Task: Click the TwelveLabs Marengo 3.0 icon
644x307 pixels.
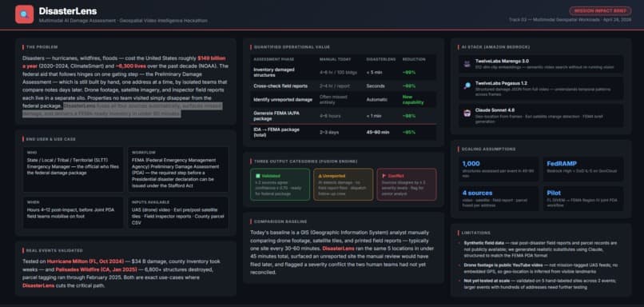Action: pyautogui.click(x=467, y=64)
